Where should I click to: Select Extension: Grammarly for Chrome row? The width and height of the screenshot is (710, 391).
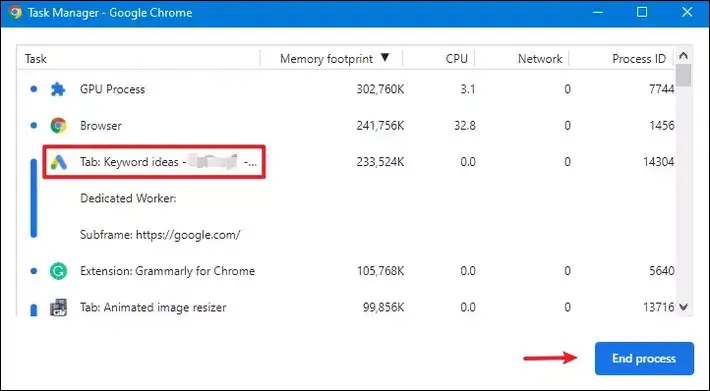tap(346, 271)
